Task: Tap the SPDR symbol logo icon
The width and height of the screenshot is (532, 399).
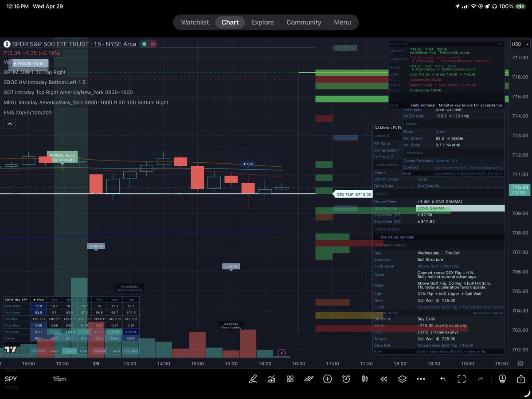Action: click(7, 44)
